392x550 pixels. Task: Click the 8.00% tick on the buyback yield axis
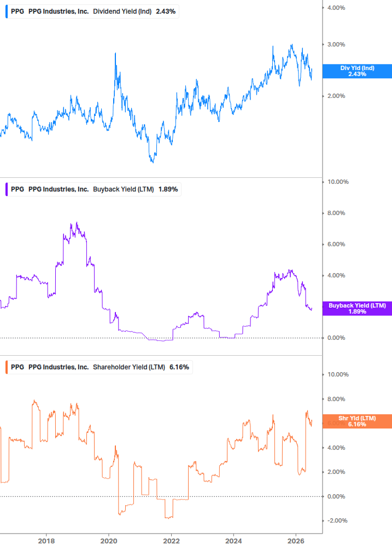(x=336, y=213)
